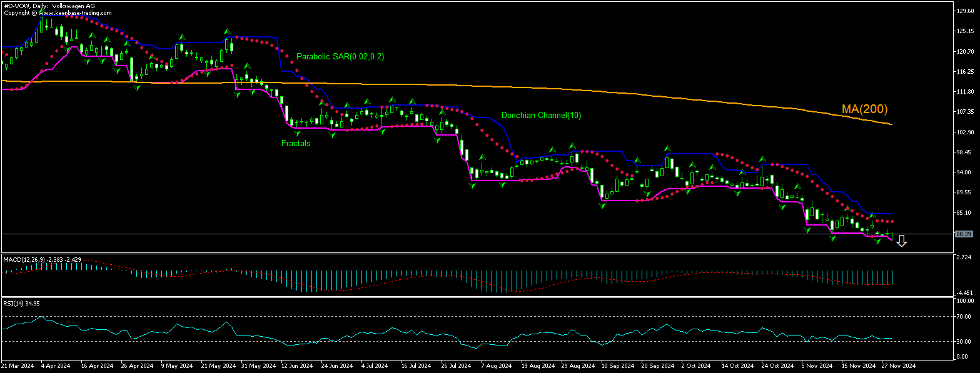Screen dimensions: 980x373
Task: Click the highlighted 80.39 price tag
Action: [x=965, y=234]
